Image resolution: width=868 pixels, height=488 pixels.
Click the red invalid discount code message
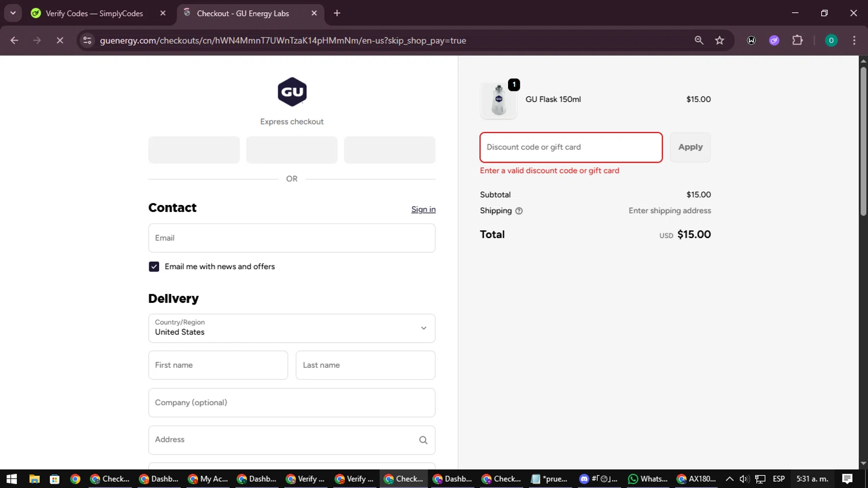pyautogui.click(x=550, y=171)
